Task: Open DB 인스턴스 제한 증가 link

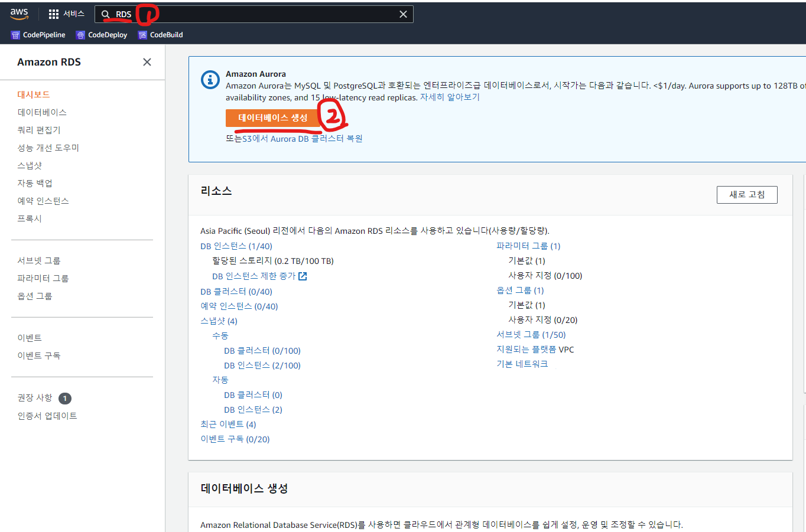Action: (x=254, y=276)
